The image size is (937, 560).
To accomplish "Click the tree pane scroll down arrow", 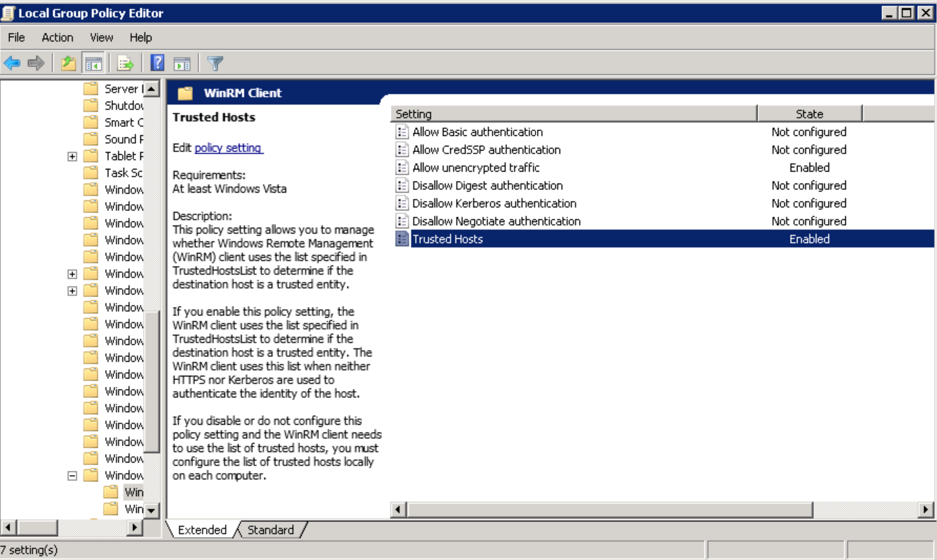I will pos(152,510).
